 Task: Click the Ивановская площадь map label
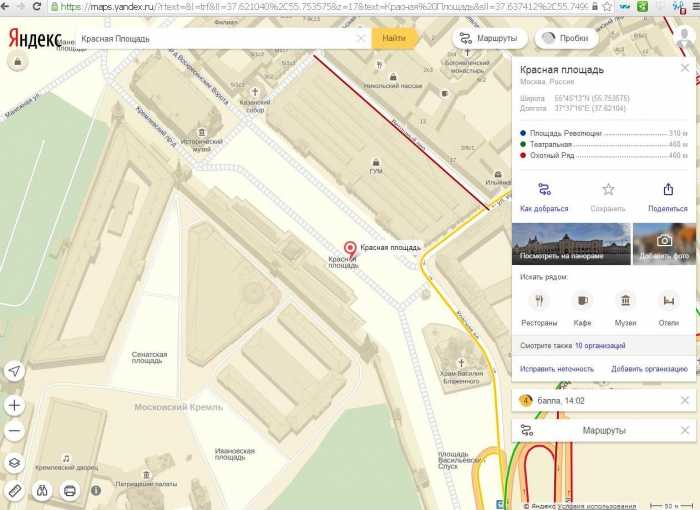[234, 454]
